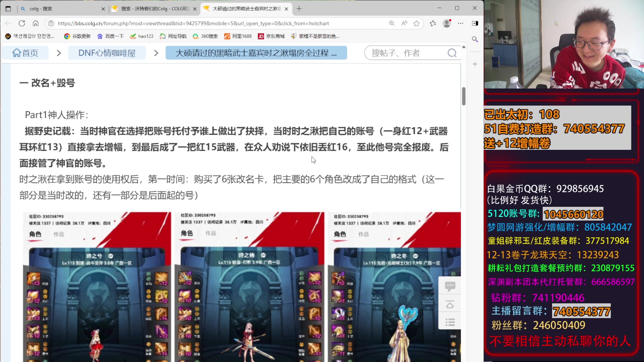Open the browser tab actions menu icon

tap(8, 9)
